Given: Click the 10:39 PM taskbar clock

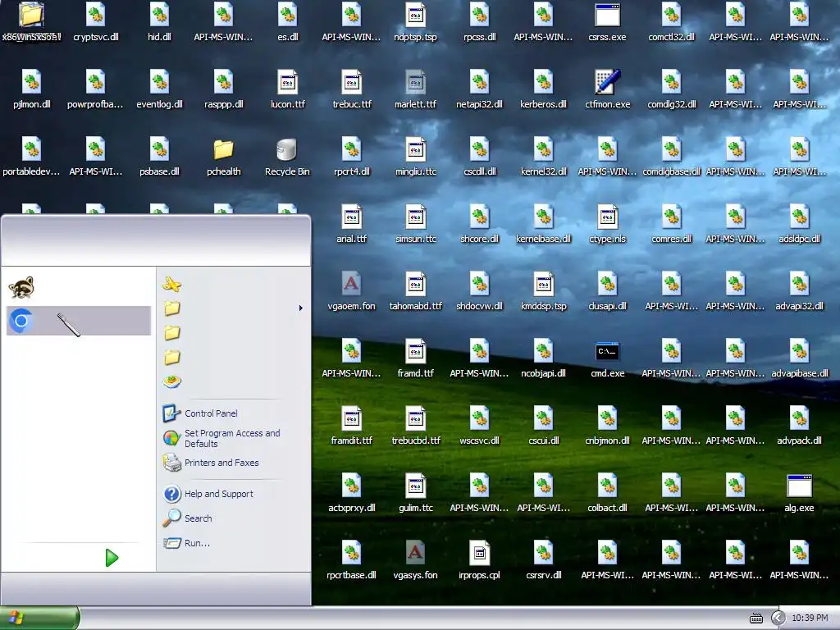Looking at the screenshot, I should pos(810,619).
